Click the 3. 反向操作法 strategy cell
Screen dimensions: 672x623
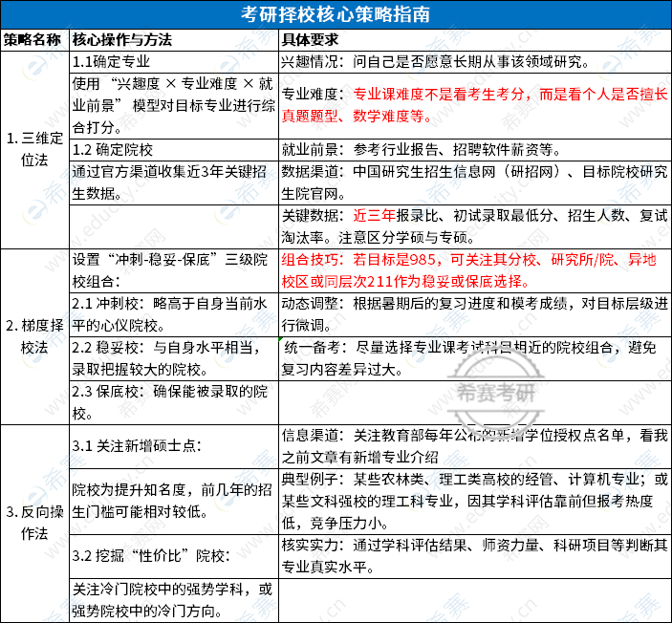point(34,523)
